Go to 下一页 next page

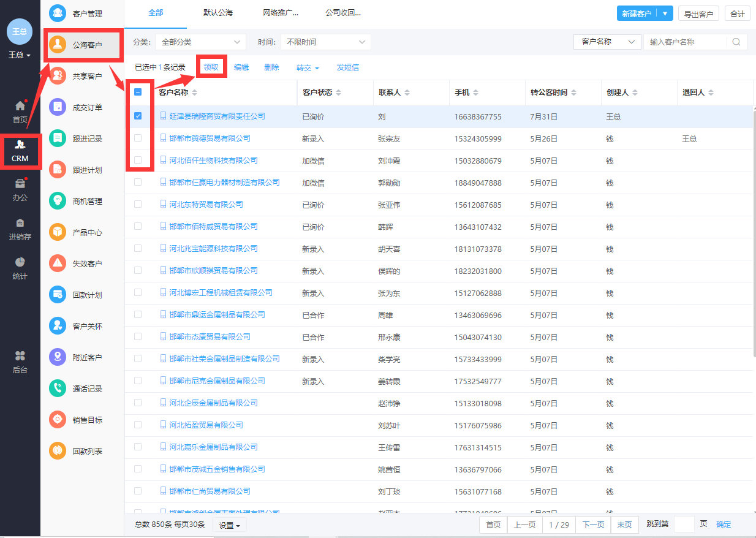(x=593, y=525)
